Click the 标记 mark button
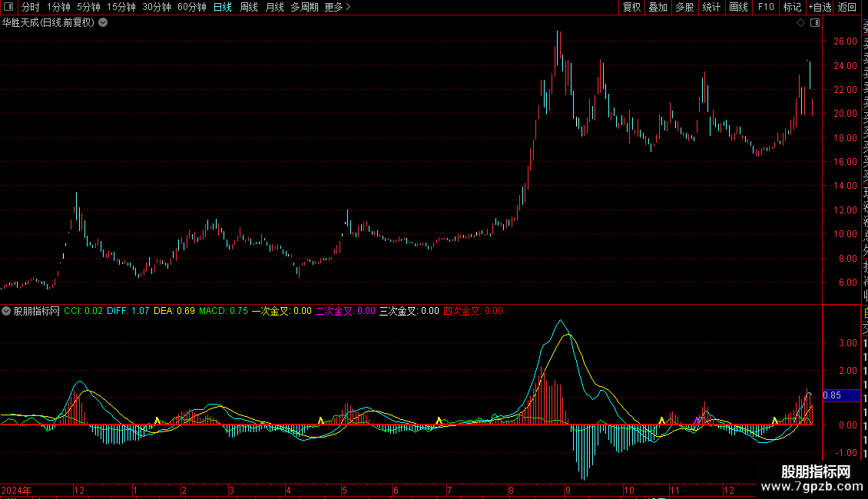This screenshot has width=868, height=499. 792,7
